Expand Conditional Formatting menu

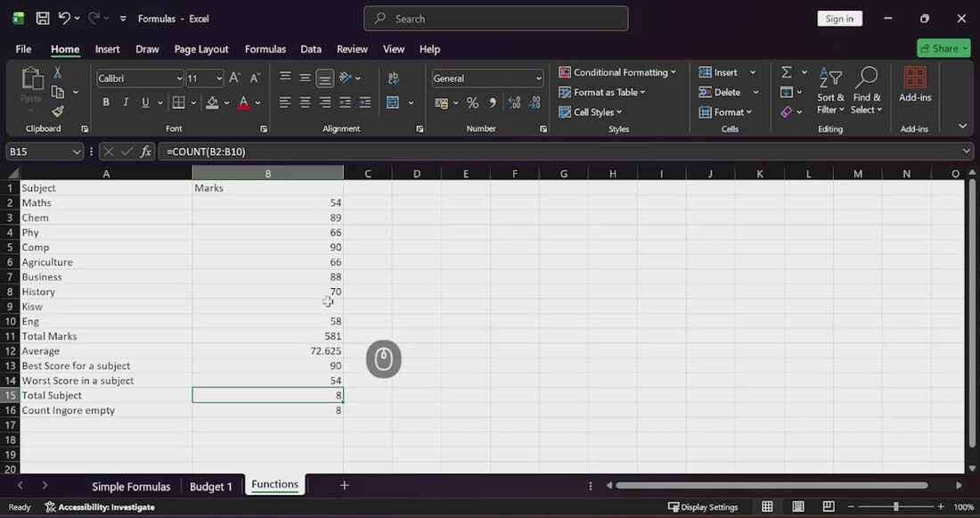click(x=617, y=72)
